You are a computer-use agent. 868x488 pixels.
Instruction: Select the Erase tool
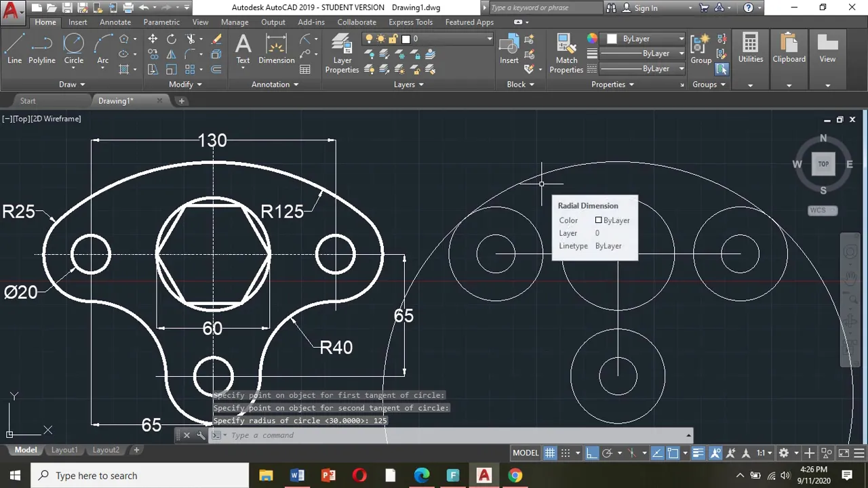pyautogui.click(x=216, y=39)
